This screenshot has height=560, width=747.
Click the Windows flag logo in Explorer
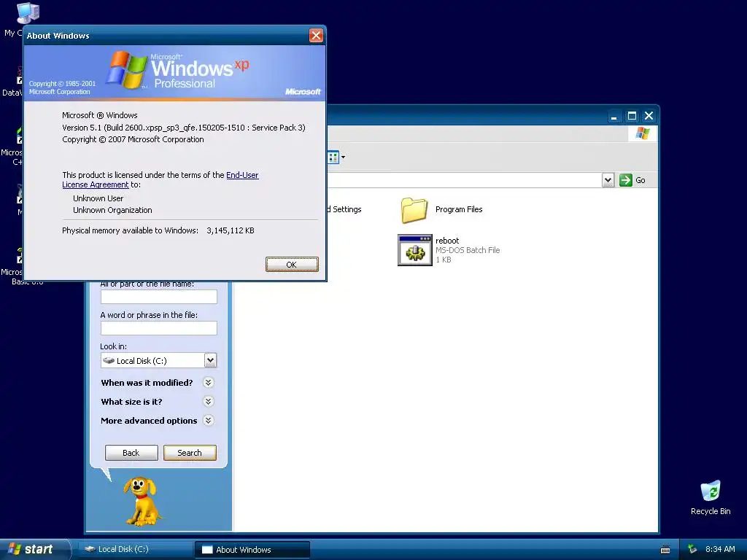[x=642, y=133]
